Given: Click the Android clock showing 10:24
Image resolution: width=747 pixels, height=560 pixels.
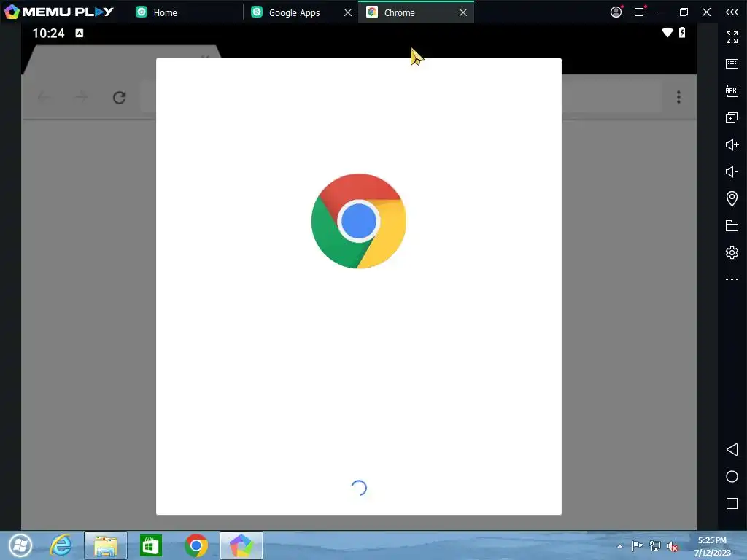Looking at the screenshot, I should point(48,34).
